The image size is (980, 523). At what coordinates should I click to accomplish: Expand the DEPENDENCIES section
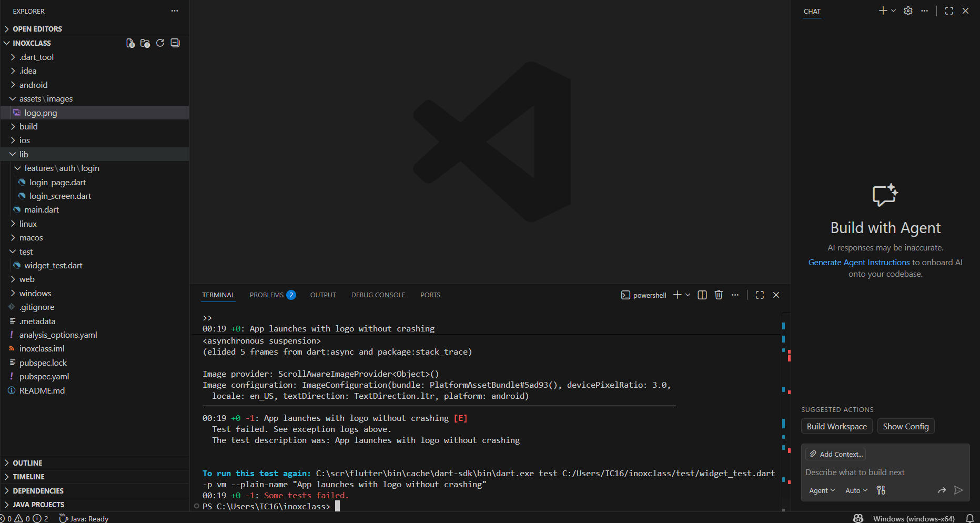click(x=95, y=491)
